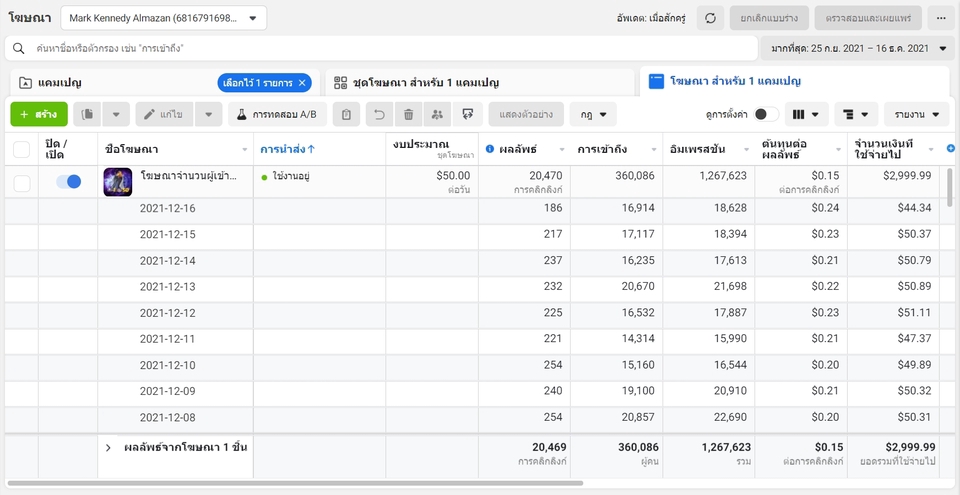The image size is (960, 495).
Task: Switch to ชุดโฆษณา สำหรับ 1 แคมเปญ tab
Action: pyautogui.click(x=479, y=83)
